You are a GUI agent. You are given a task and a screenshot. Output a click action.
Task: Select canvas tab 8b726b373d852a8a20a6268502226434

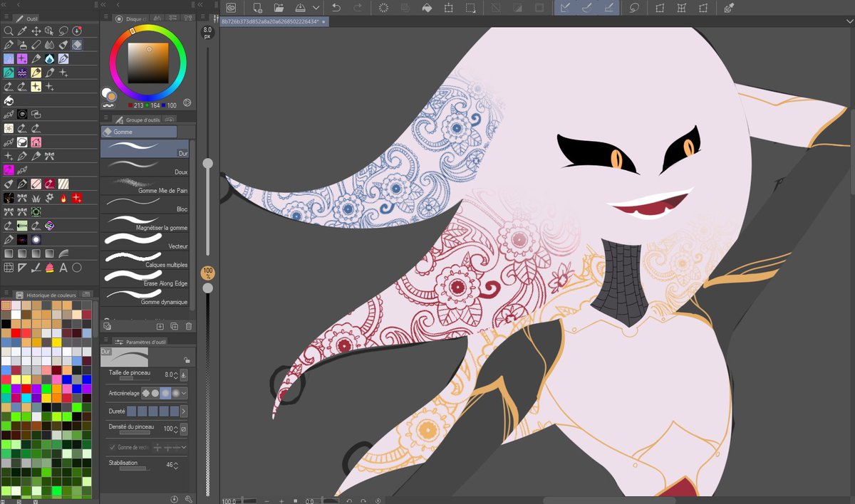pos(274,22)
